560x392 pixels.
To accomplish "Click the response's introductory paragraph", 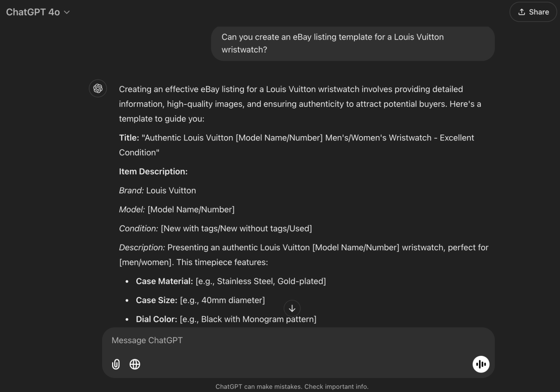I will [x=300, y=104].
